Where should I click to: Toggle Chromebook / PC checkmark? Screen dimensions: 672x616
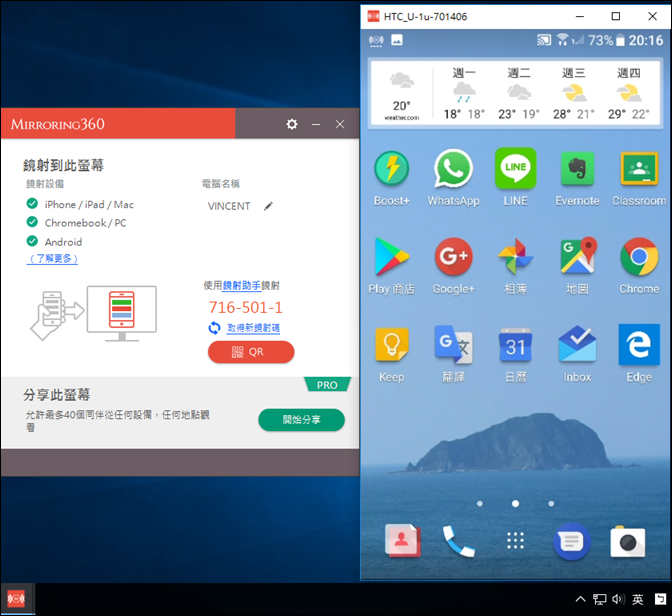pos(32,222)
